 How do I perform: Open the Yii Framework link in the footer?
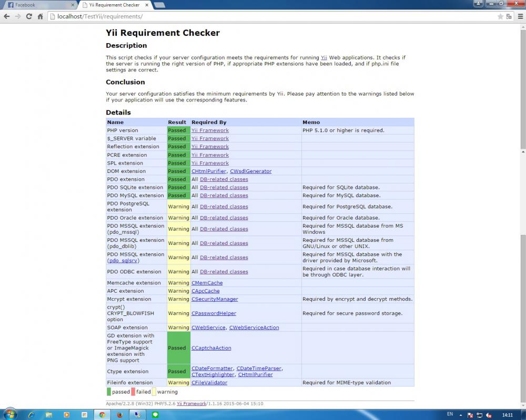[x=191, y=404]
